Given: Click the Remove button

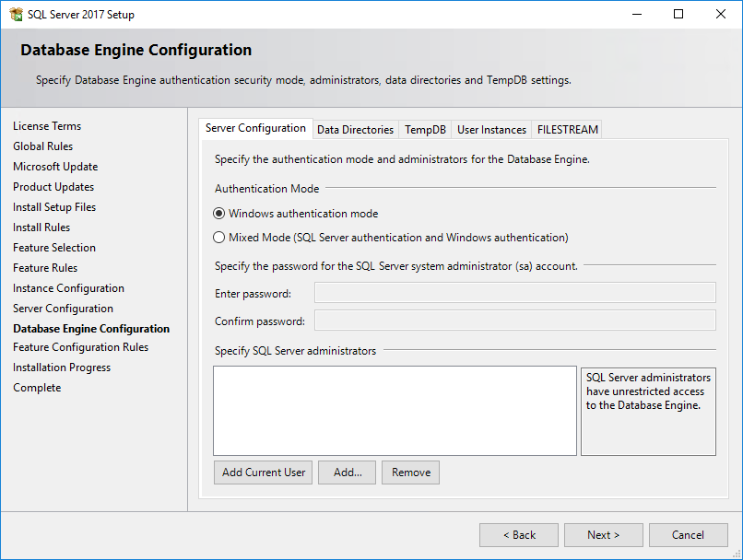Looking at the screenshot, I should pos(411,472).
